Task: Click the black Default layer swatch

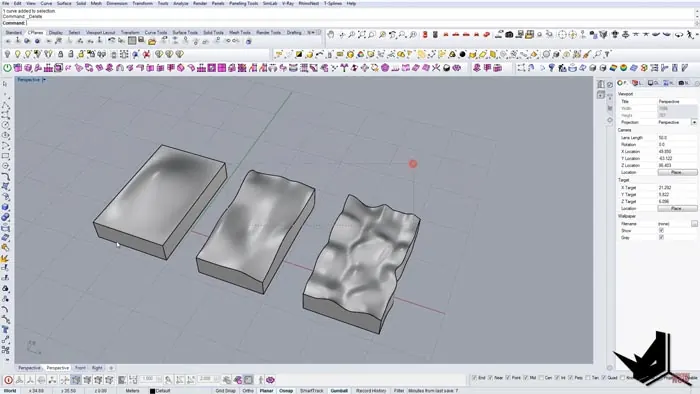Action: click(152, 391)
